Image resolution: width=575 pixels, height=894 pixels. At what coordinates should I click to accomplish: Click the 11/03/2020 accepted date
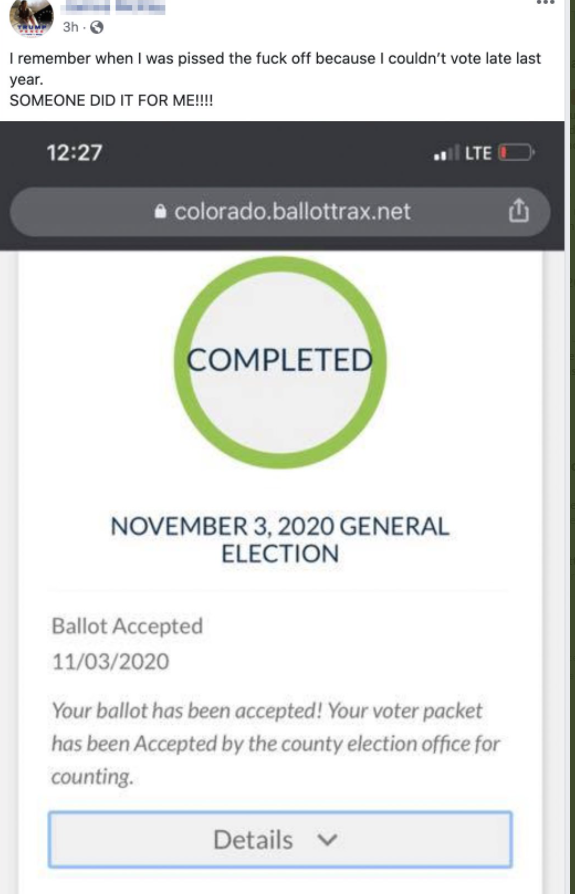click(111, 662)
